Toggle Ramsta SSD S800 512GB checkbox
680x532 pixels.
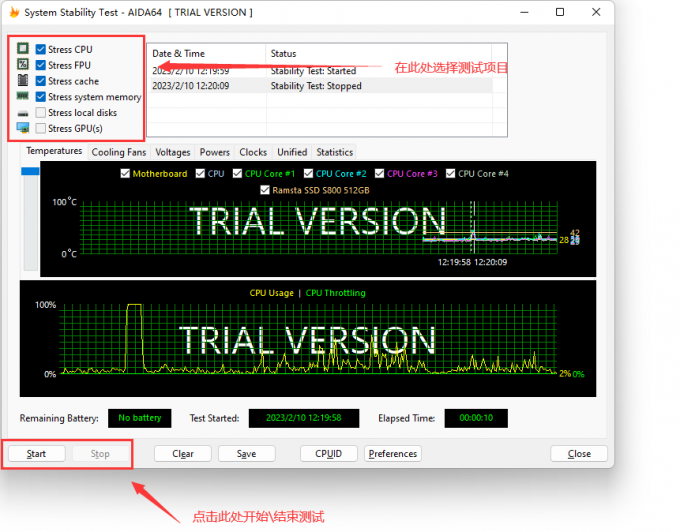point(264,190)
